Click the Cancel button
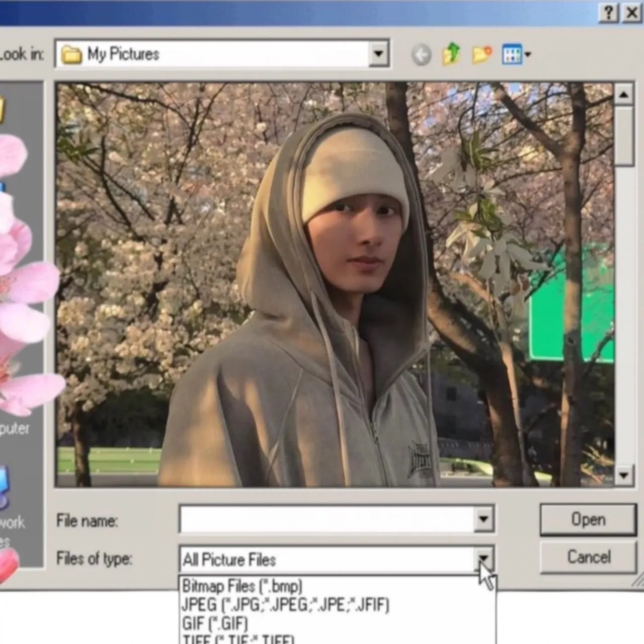The image size is (644, 644). (588, 557)
